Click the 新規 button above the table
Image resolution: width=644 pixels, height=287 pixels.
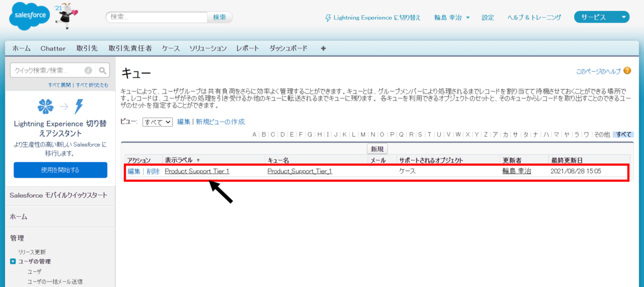click(x=377, y=149)
